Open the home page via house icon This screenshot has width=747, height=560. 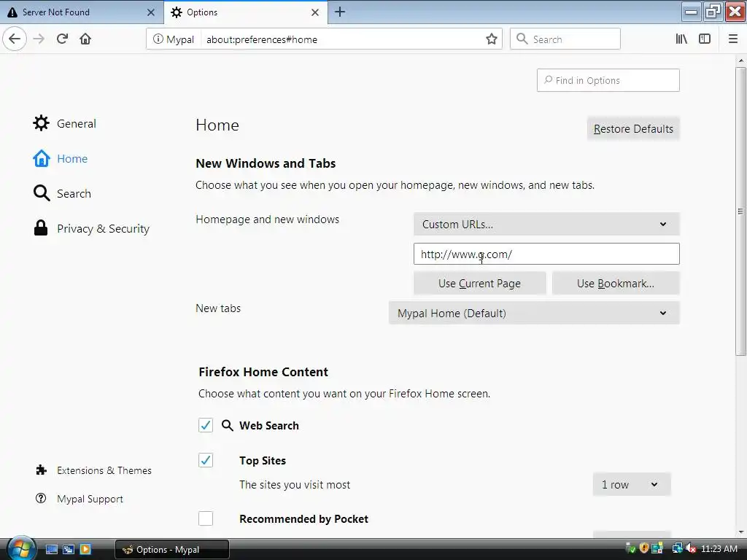coord(85,39)
